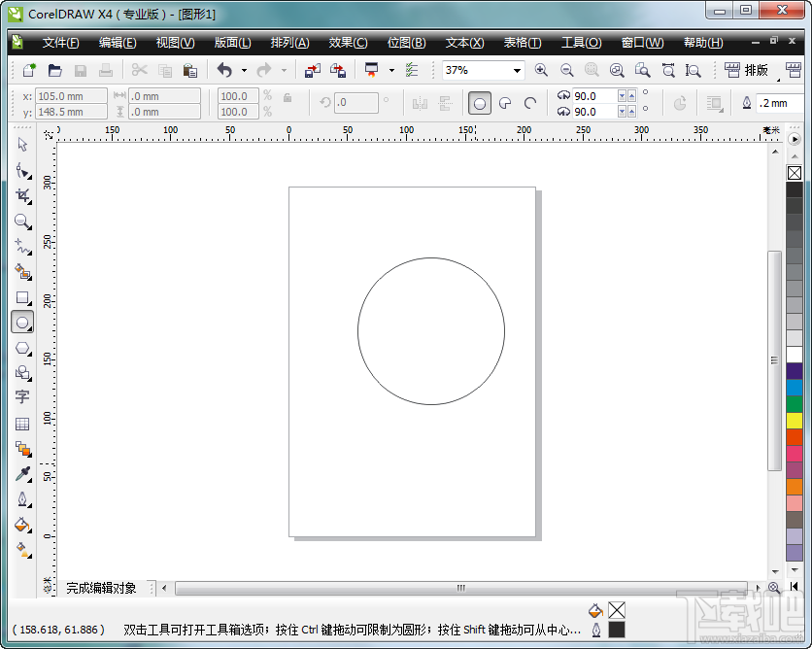Select the Pick (arrow) tool
Screen dimensions: 812x649
click(x=22, y=145)
